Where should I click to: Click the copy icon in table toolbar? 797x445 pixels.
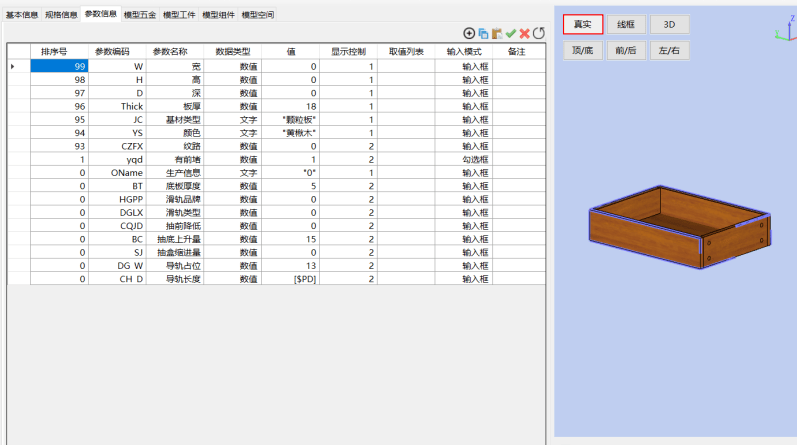point(483,33)
